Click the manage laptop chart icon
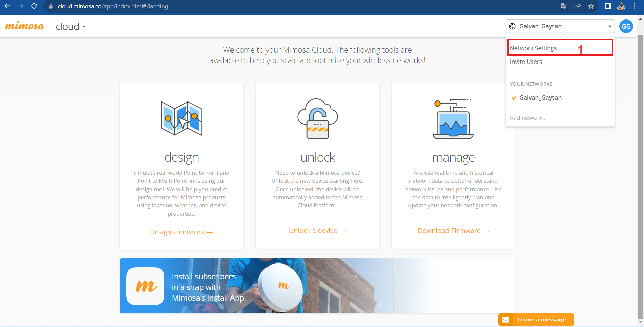 click(x=453, y=119)
